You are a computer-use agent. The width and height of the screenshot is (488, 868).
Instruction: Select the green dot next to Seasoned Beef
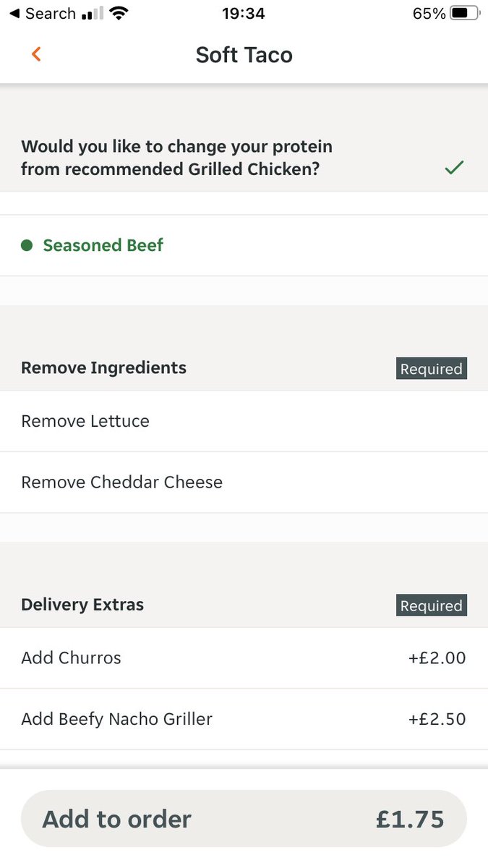(27, 246)
